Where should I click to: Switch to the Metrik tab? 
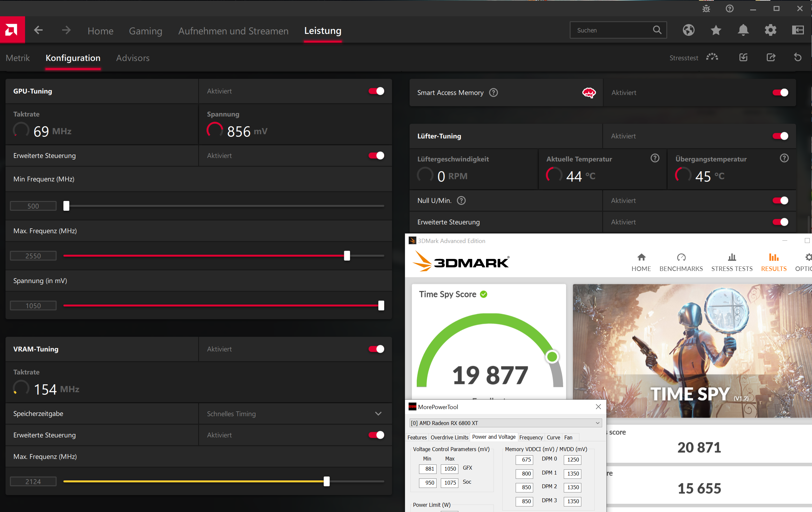[x=18, y=58]
